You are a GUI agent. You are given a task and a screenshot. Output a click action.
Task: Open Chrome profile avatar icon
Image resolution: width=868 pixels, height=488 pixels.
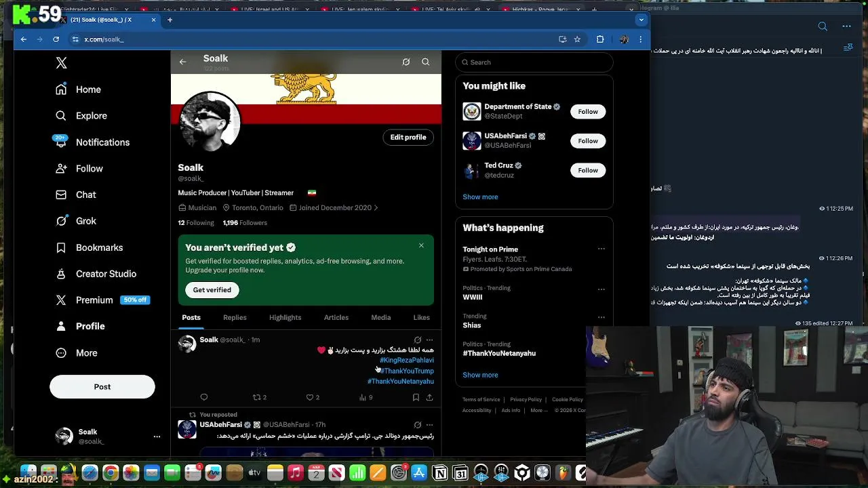(624, 39)
